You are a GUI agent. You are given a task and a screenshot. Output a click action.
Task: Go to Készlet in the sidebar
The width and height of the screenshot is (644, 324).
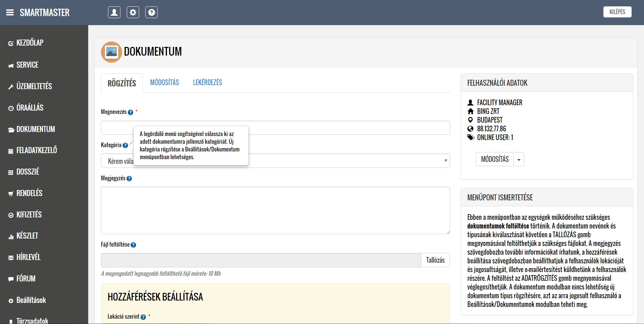[x=27, y=236]
